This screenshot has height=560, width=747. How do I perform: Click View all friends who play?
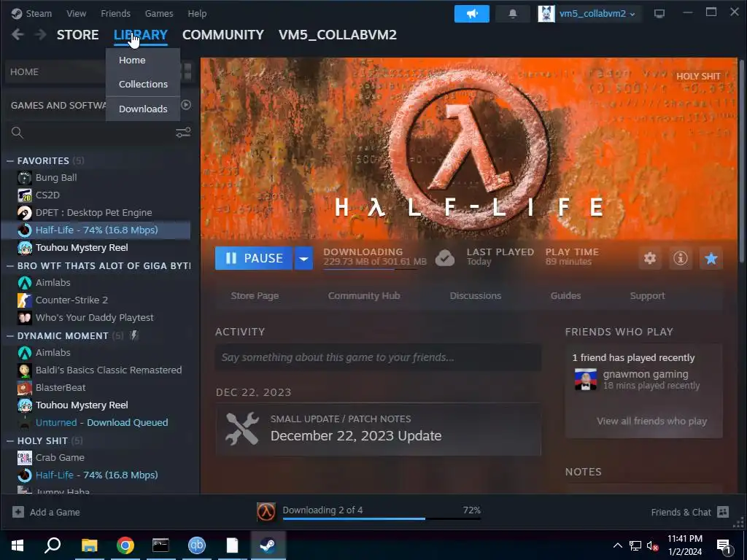(651, 421)
